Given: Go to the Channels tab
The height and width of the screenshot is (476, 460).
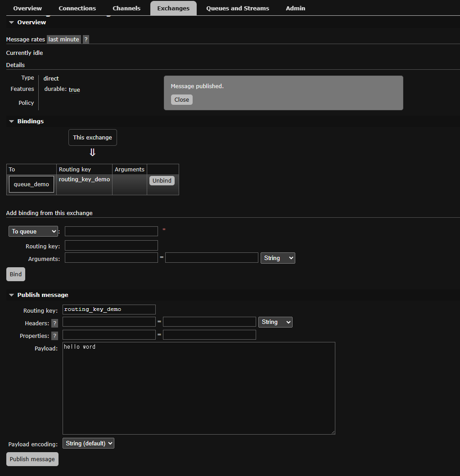Looking at the screenshot, I should point(126,8).
